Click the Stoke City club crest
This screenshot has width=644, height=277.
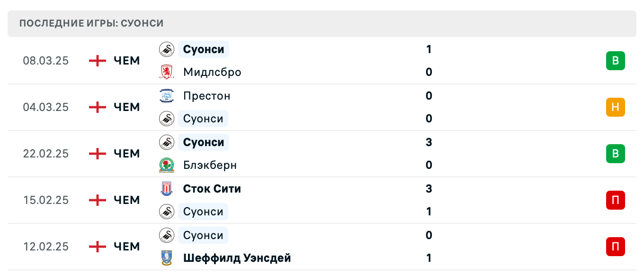tap(167, 189)
